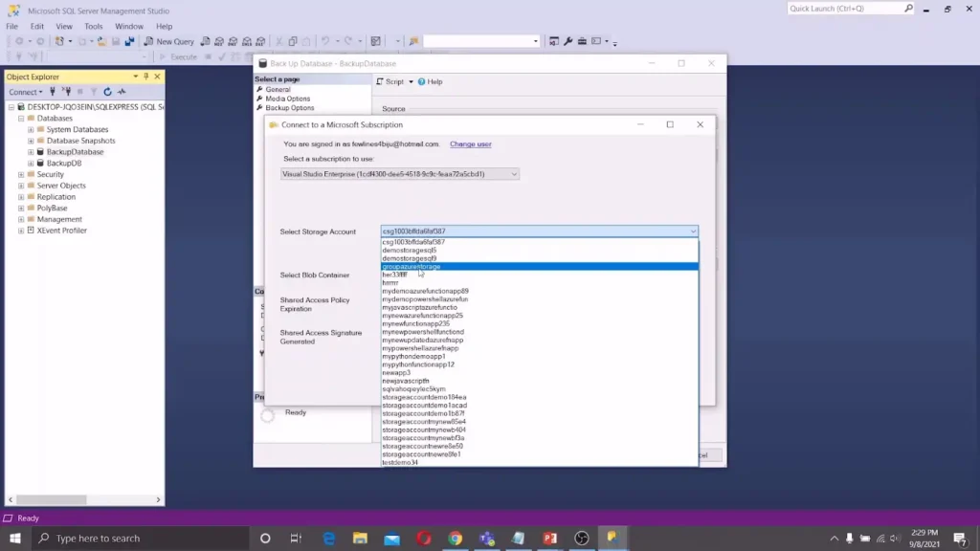The width and height of the screenshot is (980, 551).
Task: Select the BackupDB database in tree
Action: [64, 163]
